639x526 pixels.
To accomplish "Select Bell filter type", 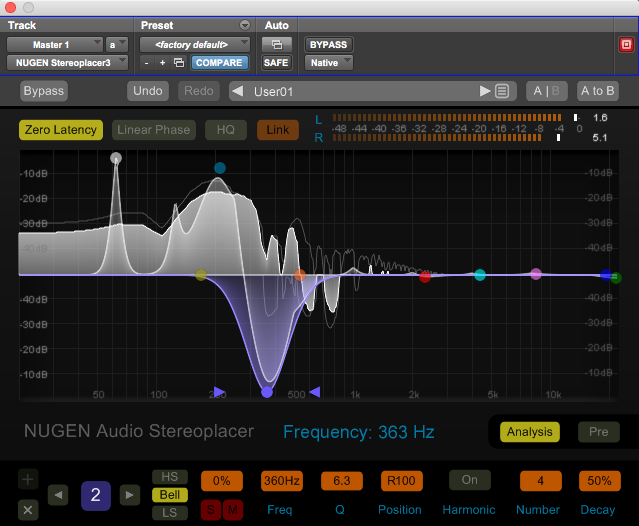I will point(170,495).
